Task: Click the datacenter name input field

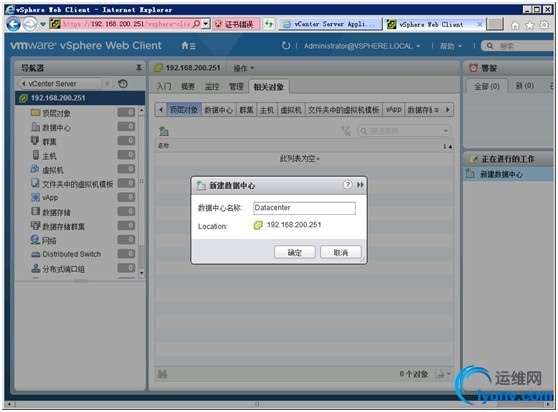Action: tap(304, 208)
